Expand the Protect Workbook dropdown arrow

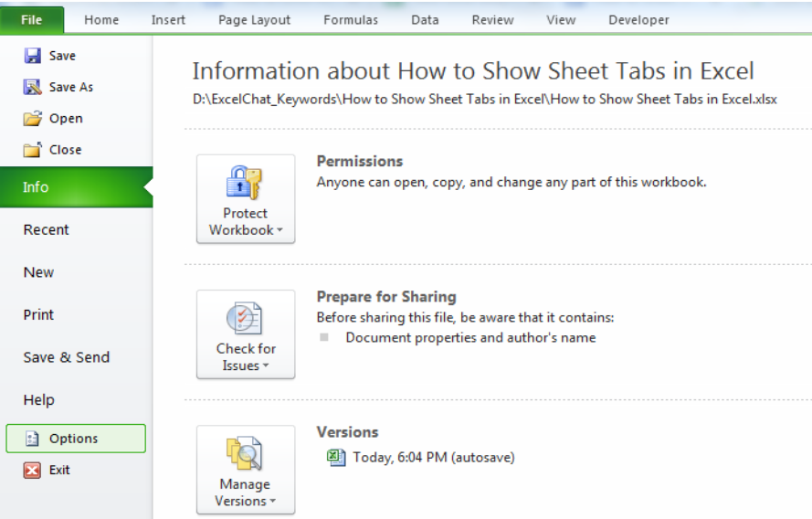[279, 230]
